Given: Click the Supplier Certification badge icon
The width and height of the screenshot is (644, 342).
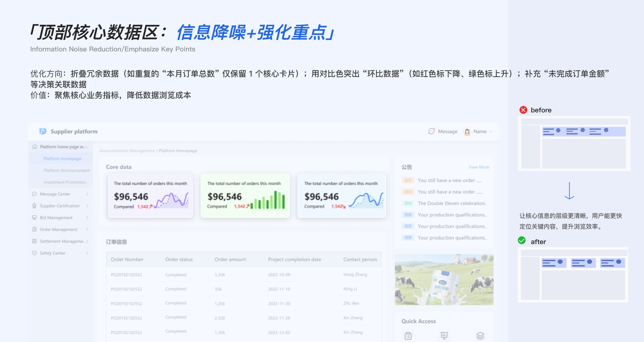Looking at the screenshot, I should (34, 206).
